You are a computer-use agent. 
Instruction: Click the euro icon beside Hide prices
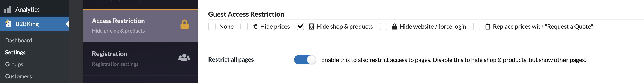point(255,27)
